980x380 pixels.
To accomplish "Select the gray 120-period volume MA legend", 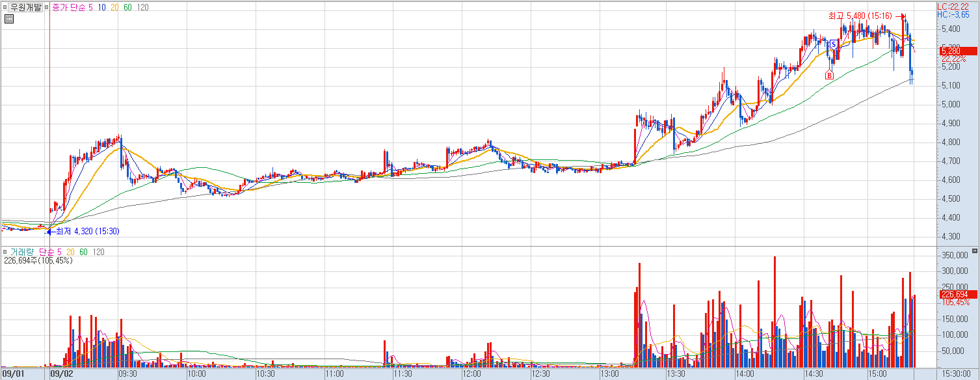I will (98, 252).
